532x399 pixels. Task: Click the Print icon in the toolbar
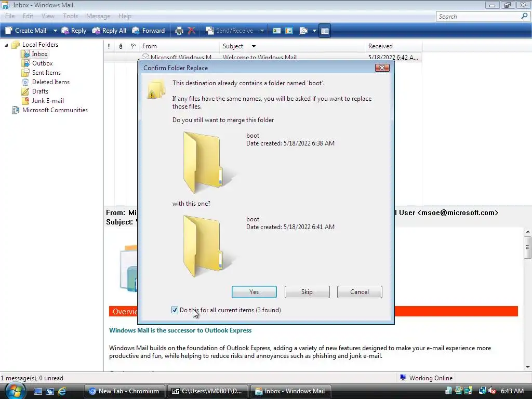pos(179,31)
